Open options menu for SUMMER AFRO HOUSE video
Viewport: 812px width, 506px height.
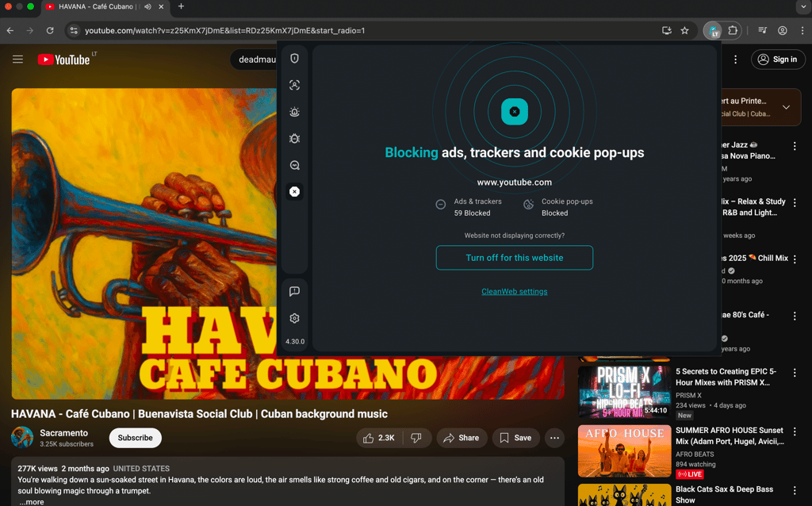pyautogui.click(x=795, y=431)
